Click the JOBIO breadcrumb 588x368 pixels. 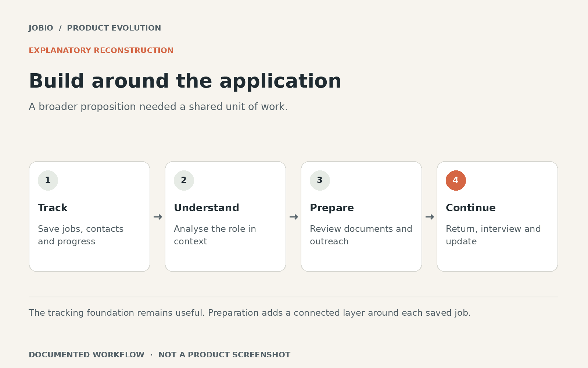tap(41, 28)
